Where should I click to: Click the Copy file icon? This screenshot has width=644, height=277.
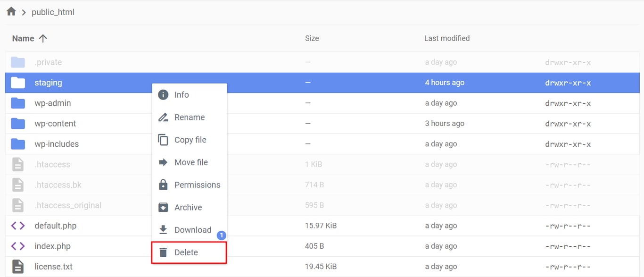pos(163,140)
